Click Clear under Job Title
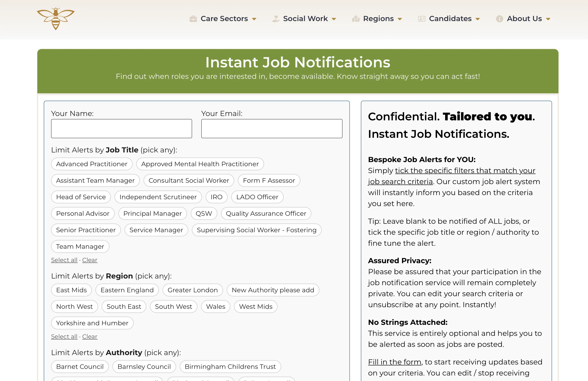This screenshot has height=381, width=588. coord(90,260)
